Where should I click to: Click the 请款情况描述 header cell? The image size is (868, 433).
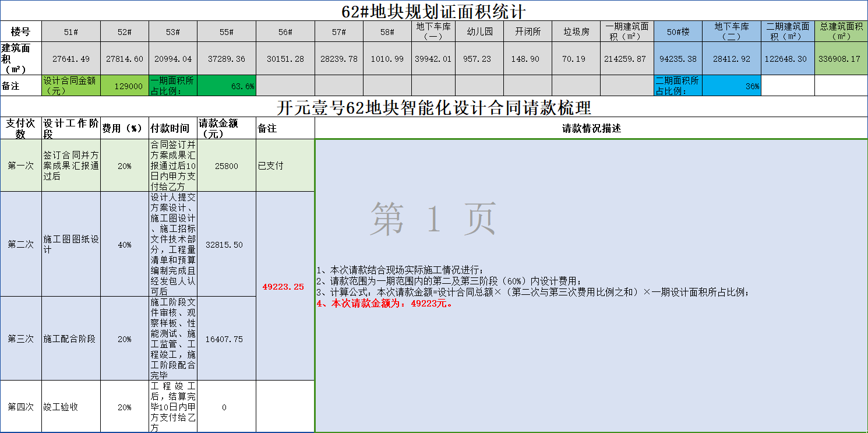pos(591,129)
